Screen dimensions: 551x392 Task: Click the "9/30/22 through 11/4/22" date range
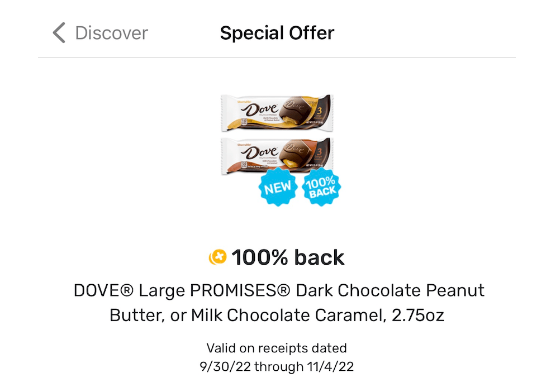click(277, 366)
